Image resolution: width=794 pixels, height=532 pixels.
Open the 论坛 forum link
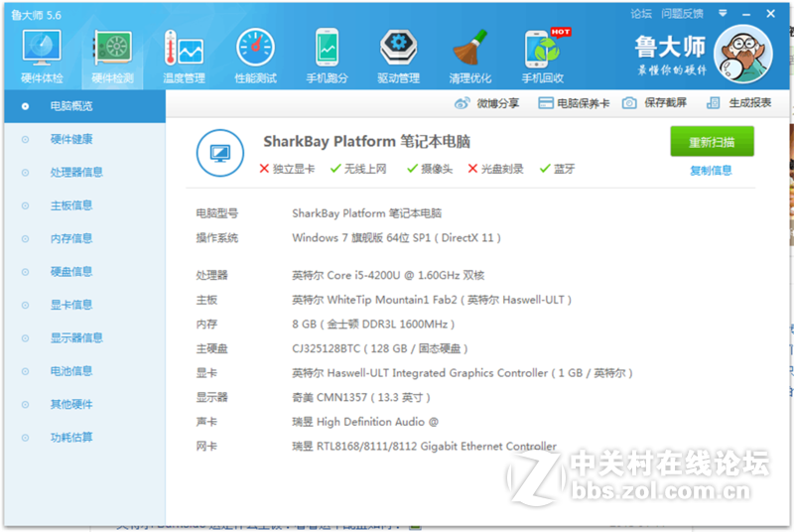[x=641, y=14]
